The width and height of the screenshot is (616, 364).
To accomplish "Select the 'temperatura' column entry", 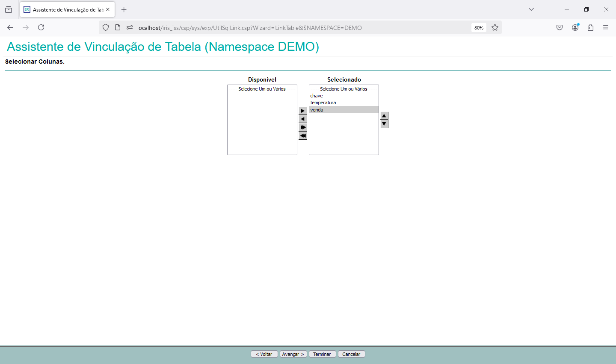I will [x=323, y=103].
